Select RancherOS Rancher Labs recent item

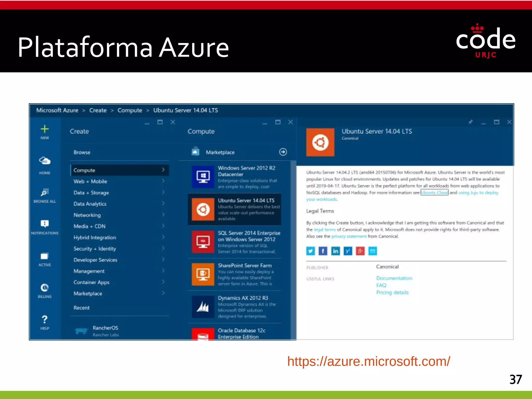coord(119,331)
